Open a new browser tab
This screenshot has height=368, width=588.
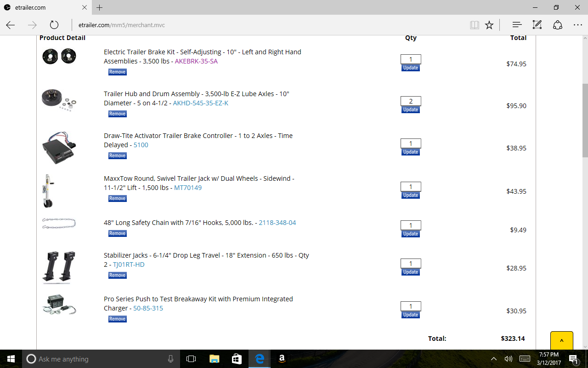[x=100, y=7]
